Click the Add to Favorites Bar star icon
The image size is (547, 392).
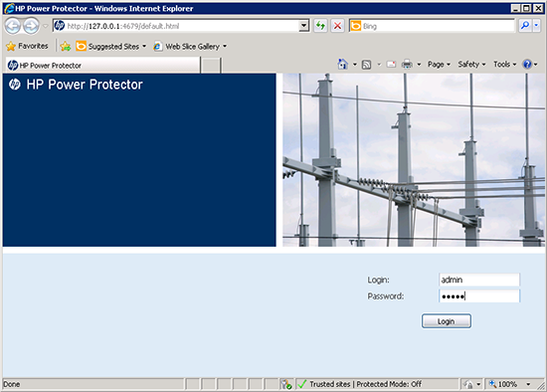click(66, 46)
